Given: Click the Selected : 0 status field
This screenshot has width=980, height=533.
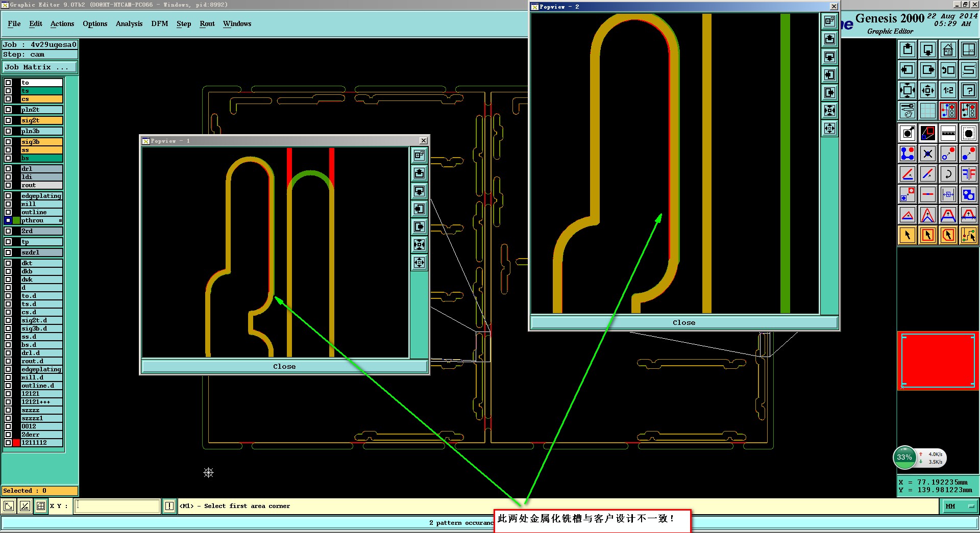Looking at the screenshot, I should 40,491.
